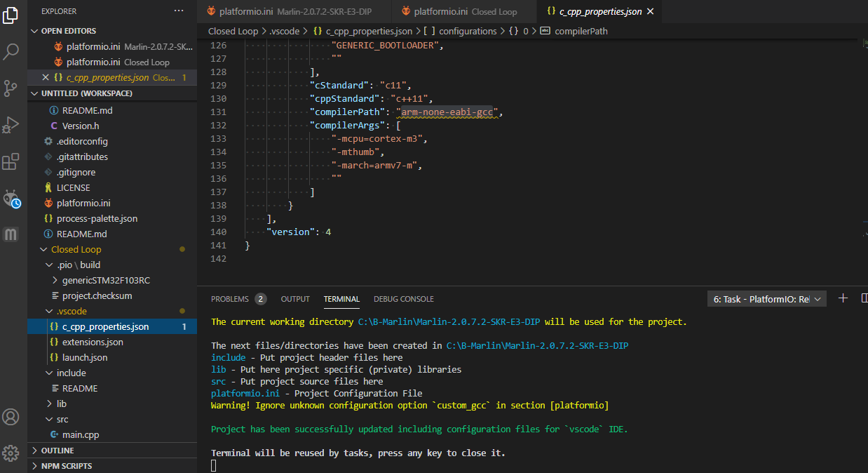Open Version.h file in explorer
The image size is (868, 473).
pyautogui.click(x=112, y=126)
